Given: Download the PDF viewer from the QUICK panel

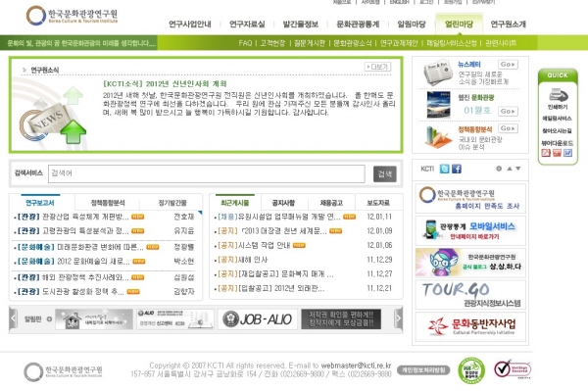Looking at the screenshot, I should (546, 153).
